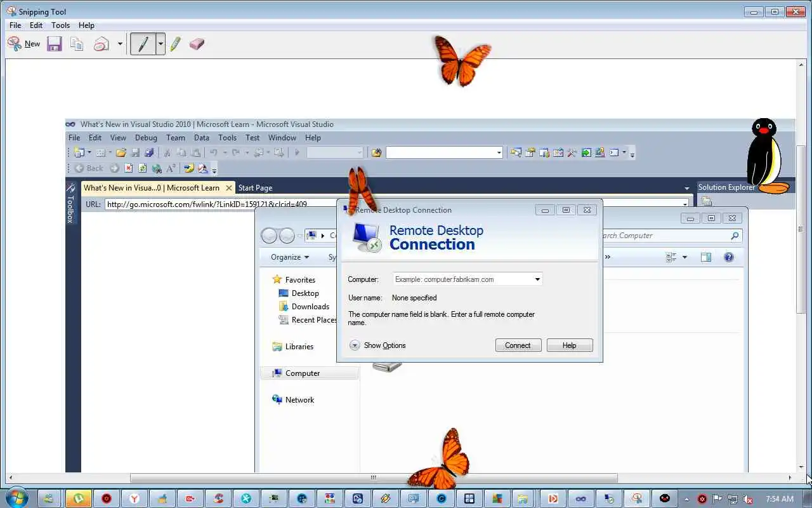The height and width of the screenshot is (508, 812).
Task: Click the Snipping Tool horizontal scrollbar thumb
Action: click(x=374, y=478)
